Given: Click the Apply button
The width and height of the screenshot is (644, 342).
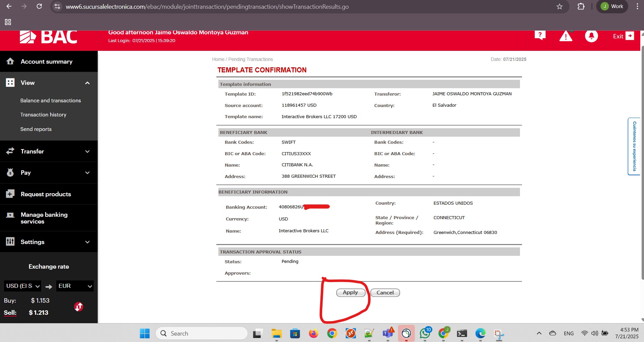Looking at the screenshot, I should click(350, 293).
